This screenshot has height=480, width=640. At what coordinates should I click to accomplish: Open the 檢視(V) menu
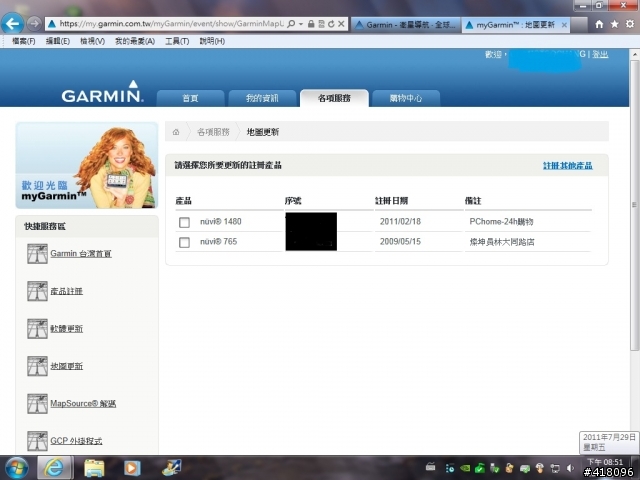tap(93, 41)
